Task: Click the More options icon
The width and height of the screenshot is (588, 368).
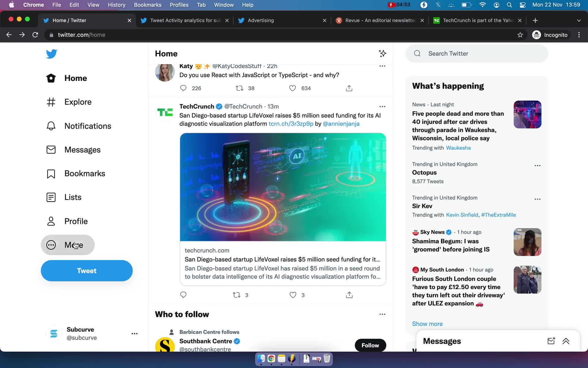Action: pos(51,245)
